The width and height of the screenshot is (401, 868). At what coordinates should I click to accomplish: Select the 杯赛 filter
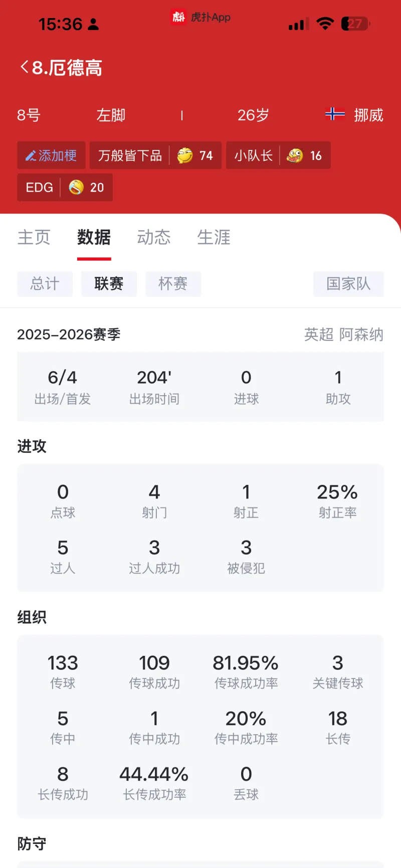[173, 284]
